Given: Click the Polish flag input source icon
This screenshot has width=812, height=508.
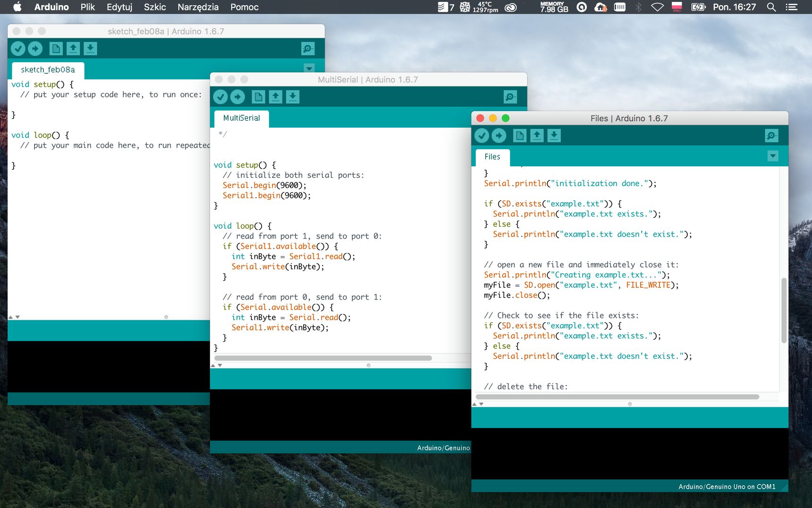Looking at the screenshot, I should 677,7.
